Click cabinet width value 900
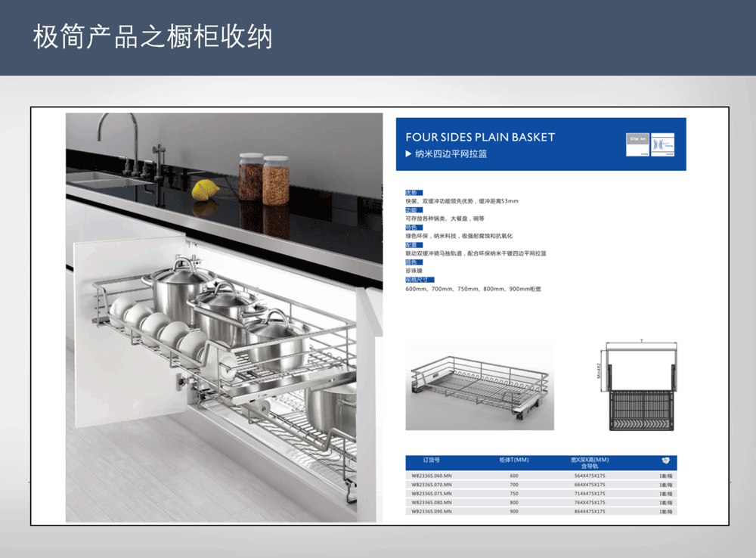Image resolution: width=756 pixels, height=558 pixels. (x=514, y=511)
